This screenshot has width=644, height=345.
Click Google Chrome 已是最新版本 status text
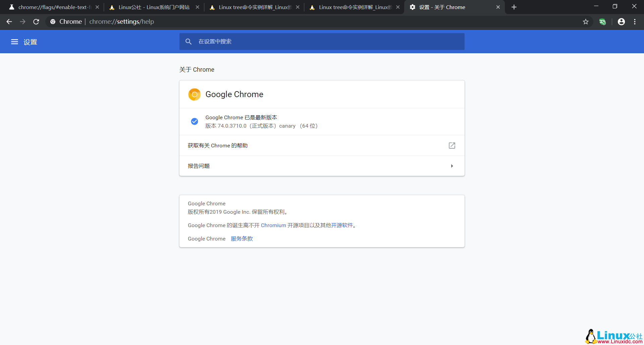241,118
